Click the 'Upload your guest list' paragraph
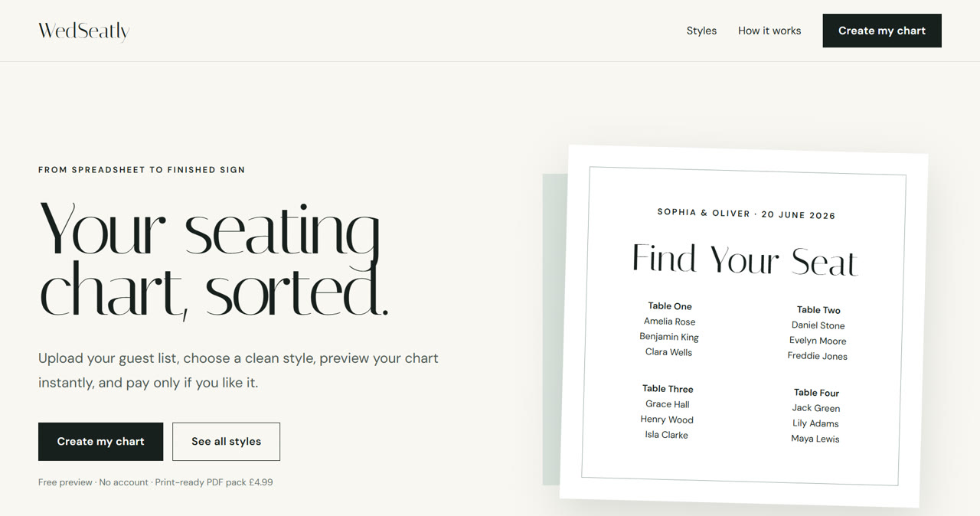 point(238,370)
